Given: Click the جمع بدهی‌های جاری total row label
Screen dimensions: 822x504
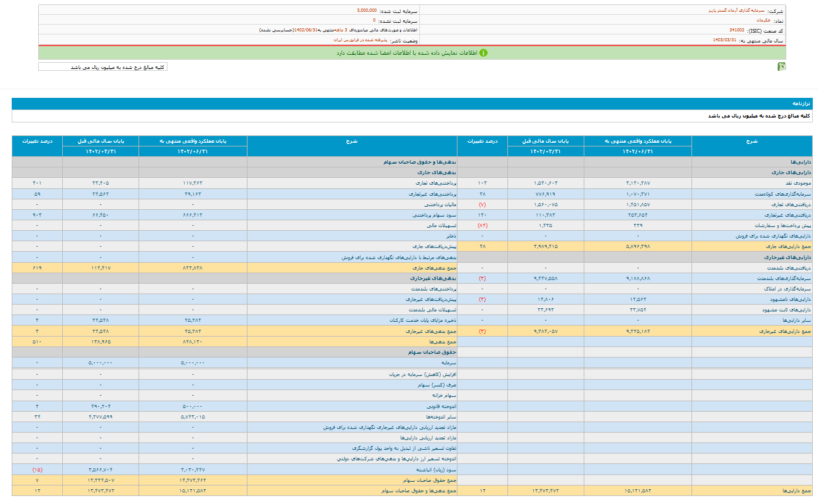Looking at the screenshot, I should (x=434, y=267).
